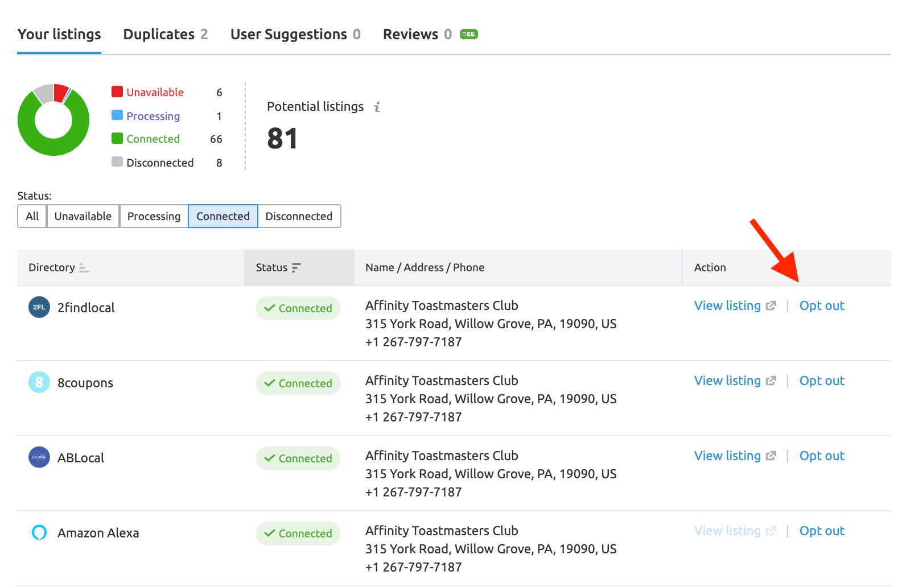Open View listing for 8coupons
Screen dimensions: 898x588
727,380
